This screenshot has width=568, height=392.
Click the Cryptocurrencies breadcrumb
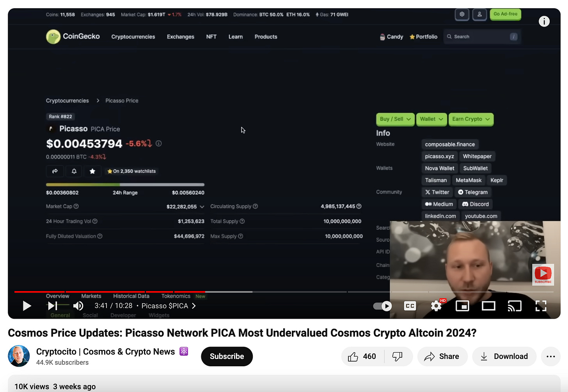pyautogui.click(x=67, y=101)
